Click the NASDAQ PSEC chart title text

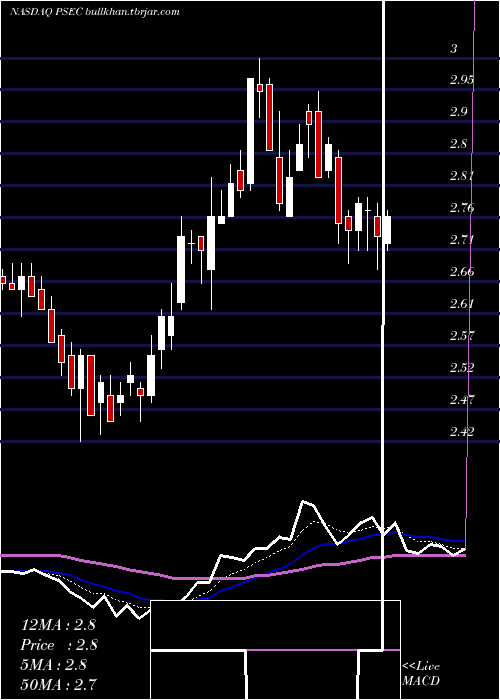click(x=95, y=12)
